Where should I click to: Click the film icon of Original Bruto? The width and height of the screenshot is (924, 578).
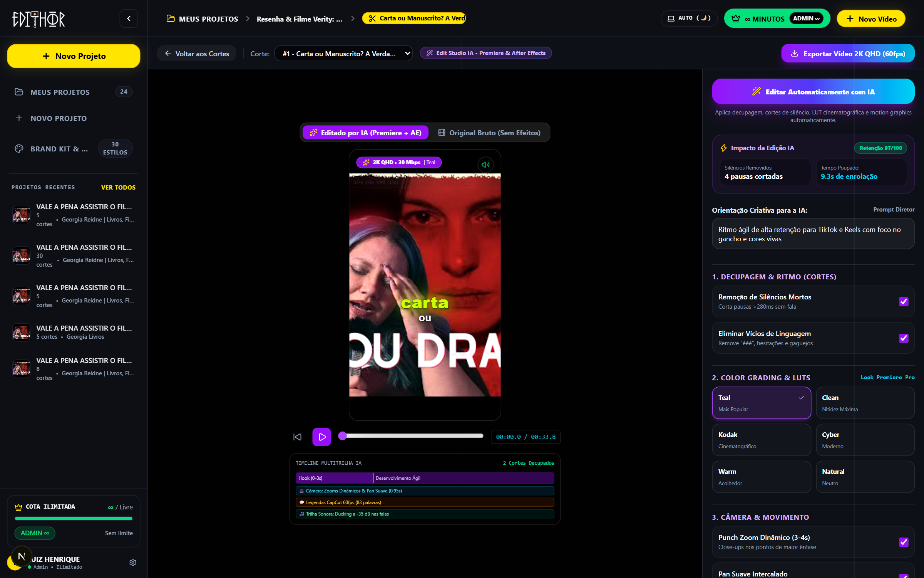[x=442, y=133]
